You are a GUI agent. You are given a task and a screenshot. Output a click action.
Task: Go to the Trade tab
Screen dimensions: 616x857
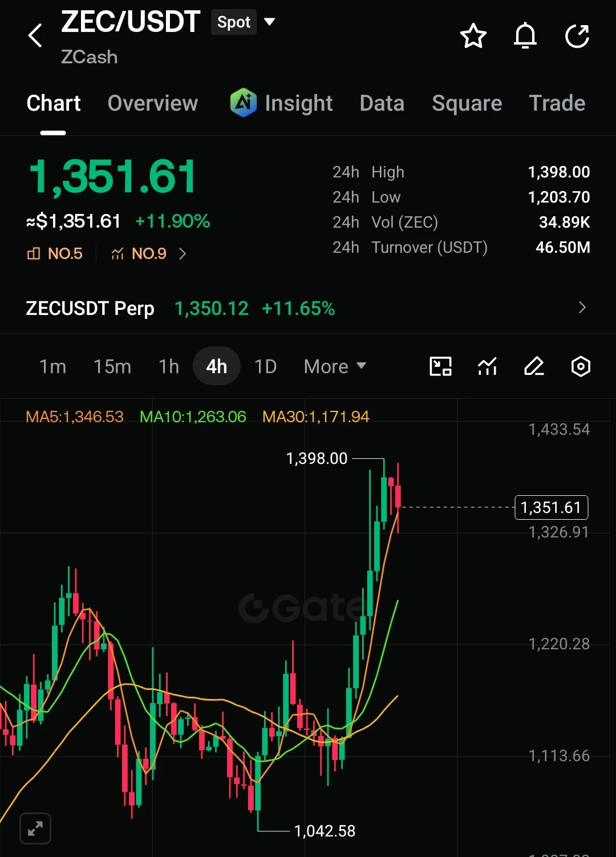tap(557, 103)
